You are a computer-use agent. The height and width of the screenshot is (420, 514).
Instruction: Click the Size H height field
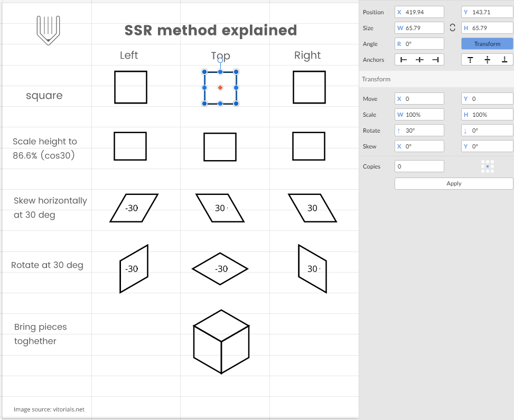[487, 28]
